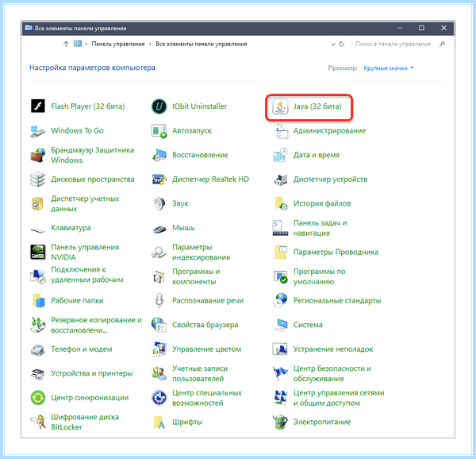Open the Мышь mouse icon
Viewport: 476px width, 459px height.
(159, 229)
